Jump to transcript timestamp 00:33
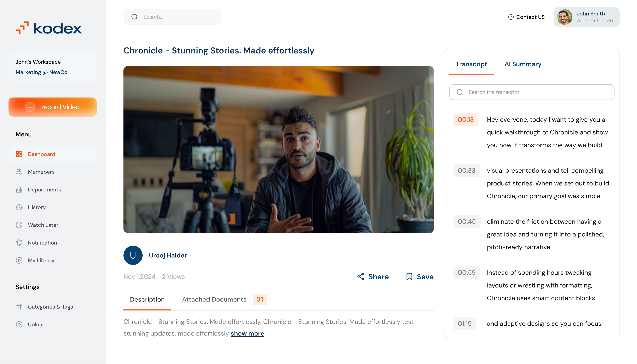 [x=466, y=171]
